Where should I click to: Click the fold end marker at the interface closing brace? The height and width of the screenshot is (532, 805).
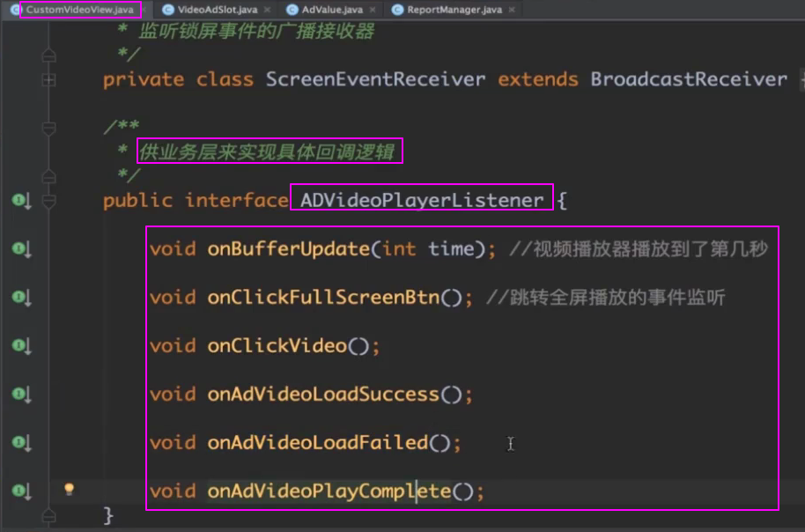pos(48,515)
